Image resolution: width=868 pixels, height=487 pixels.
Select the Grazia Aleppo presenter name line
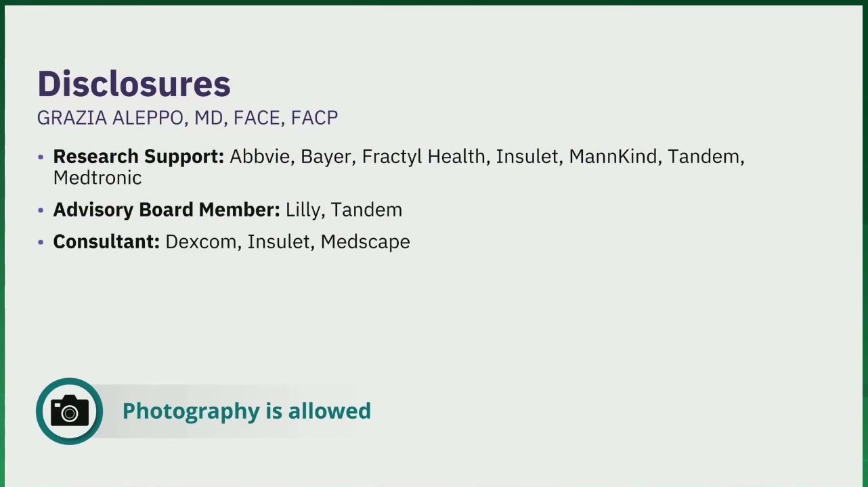coord(188,118)
